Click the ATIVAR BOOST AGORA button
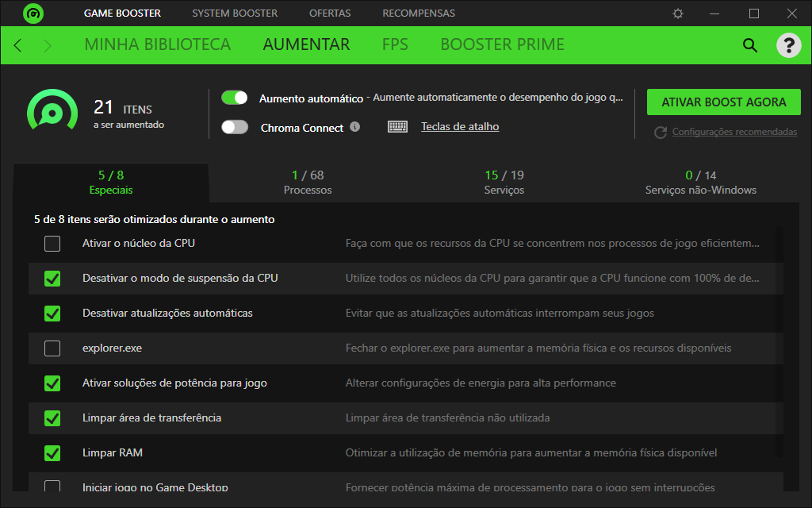This screenshot has width=812, height=508. (723, 102)
